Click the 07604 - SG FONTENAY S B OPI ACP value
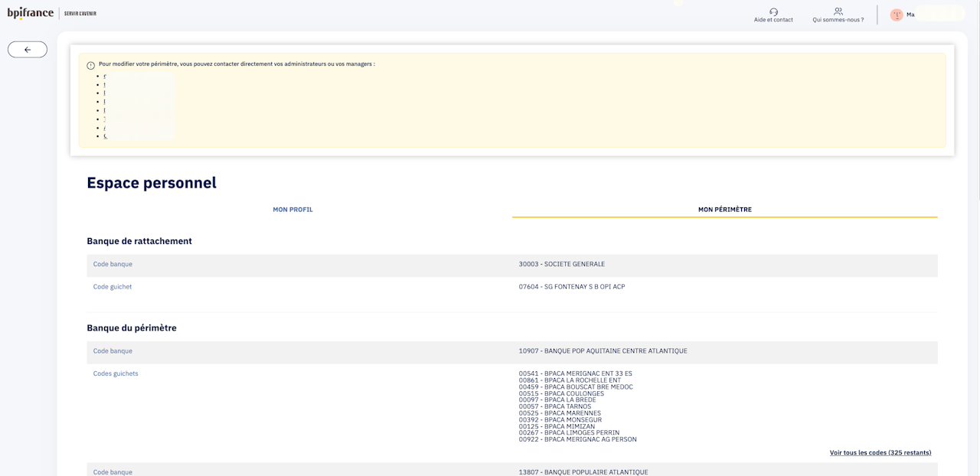The image size is (980, 476). [x=571, y=287]
